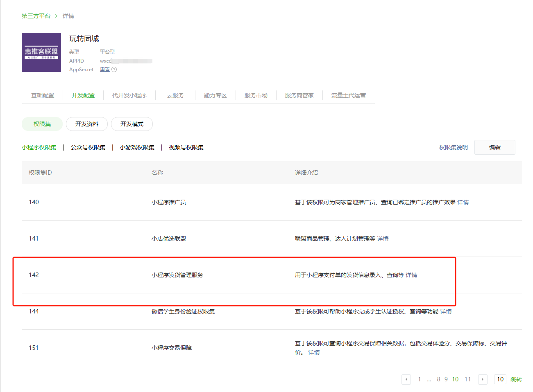Open 详情 for 微信学生身份验证权限集 row
533x392 pixels.
(446, 311)
